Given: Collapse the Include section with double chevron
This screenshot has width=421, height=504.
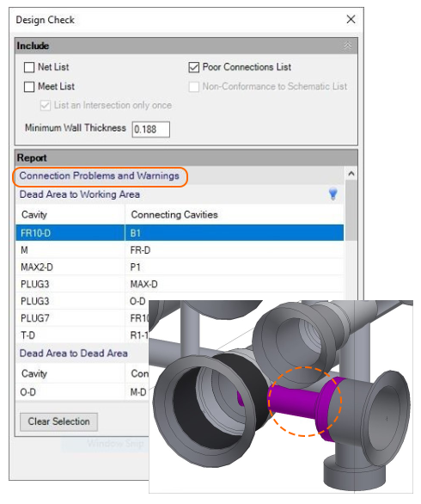Looking at the screenshot, I should 348,46.
